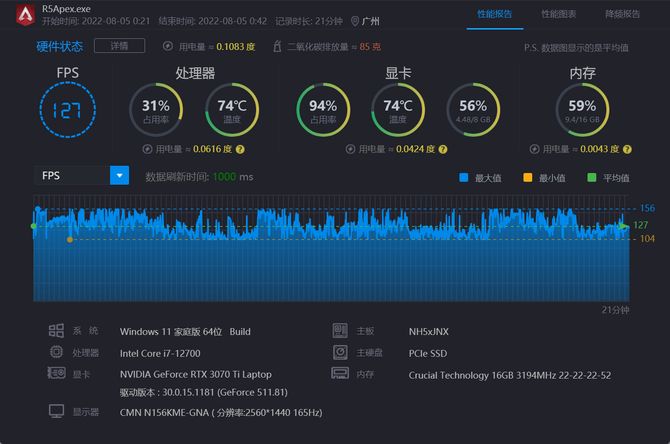Click the driver version 30.0.15.1181 text
The width and height of the screenshot is (670, 444).
coord(204,392)
